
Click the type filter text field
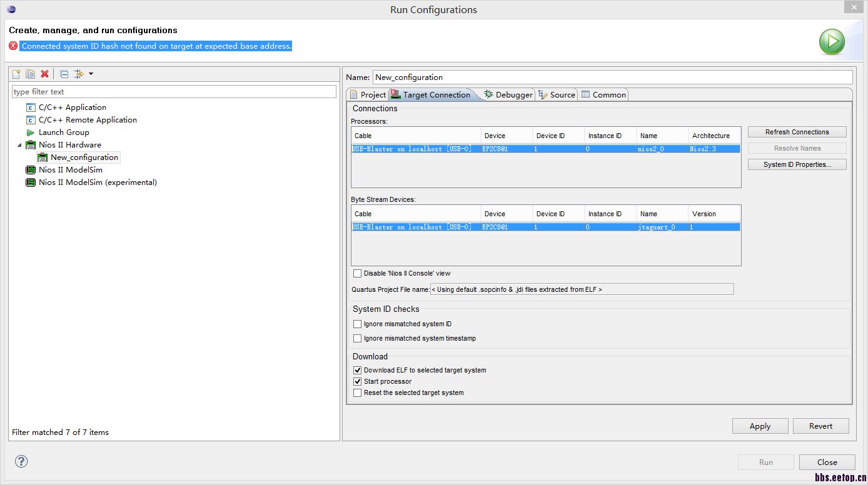click(x=174, y=92)
